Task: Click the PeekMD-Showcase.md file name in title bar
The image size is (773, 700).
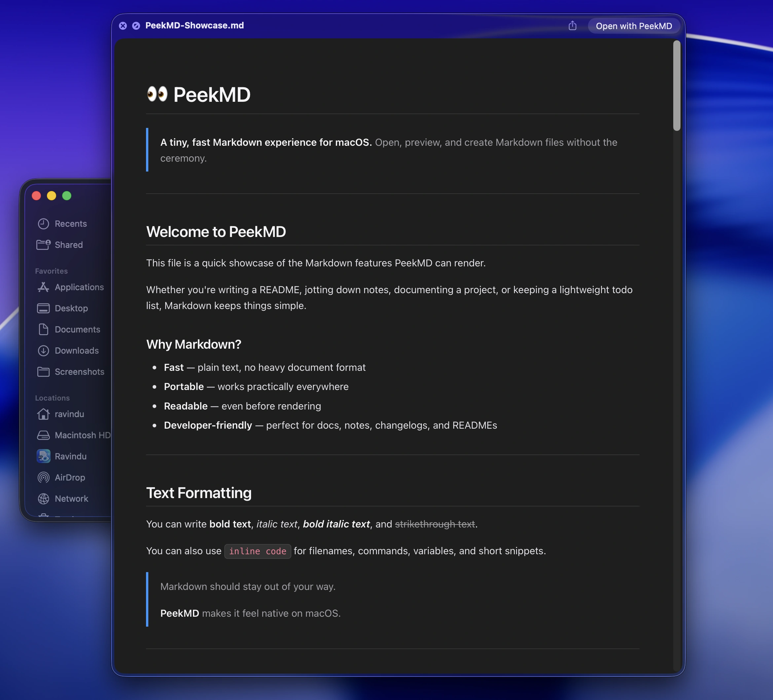Action: coord(194,25)
